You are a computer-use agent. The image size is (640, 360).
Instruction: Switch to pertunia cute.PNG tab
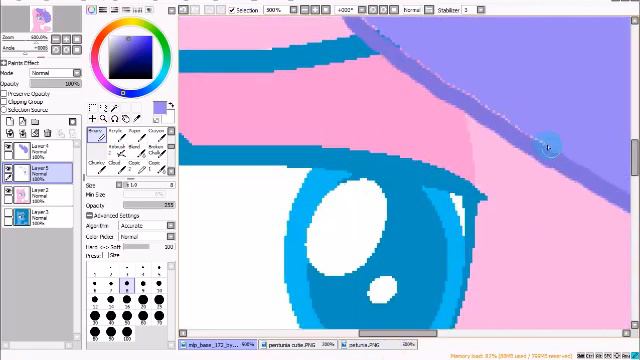coord(298,345)
